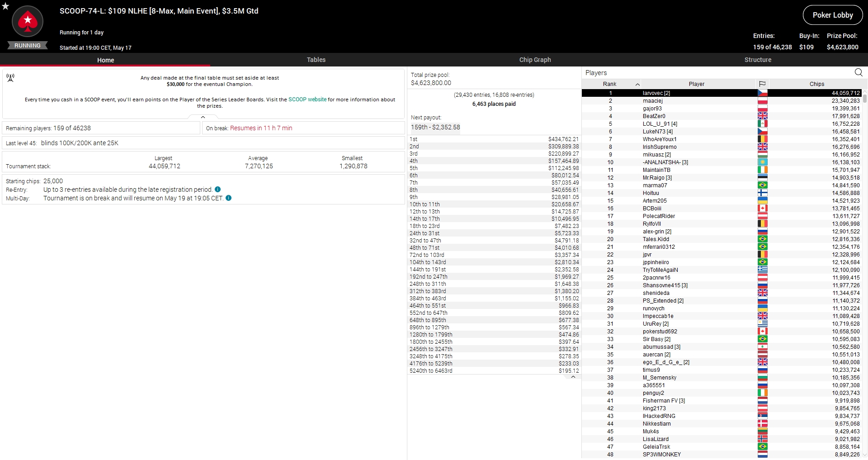Image resolution: width=868 pixels, height=460 pixels.
Task: Click the flag next to BeatZer0
Action: [x=763, y=116]
